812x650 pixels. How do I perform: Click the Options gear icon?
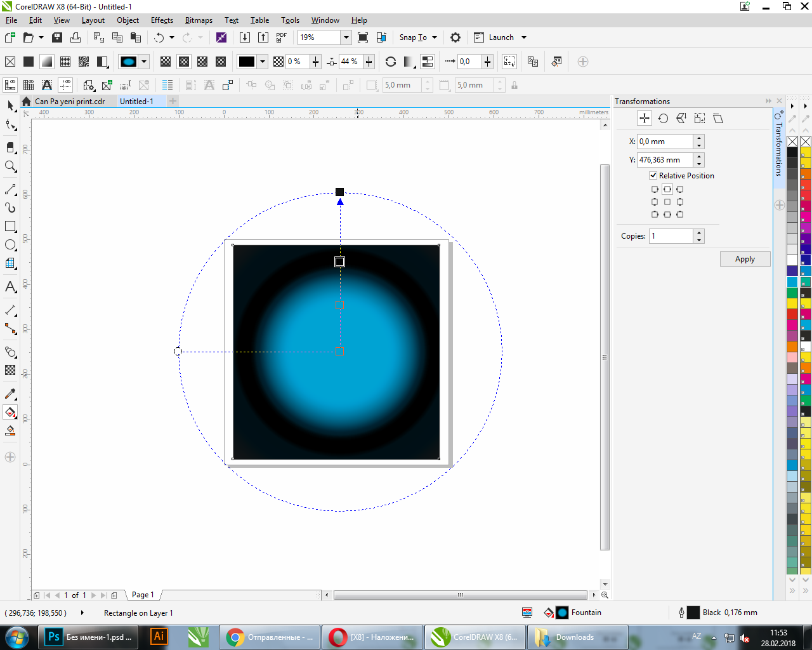click(455, 37)
